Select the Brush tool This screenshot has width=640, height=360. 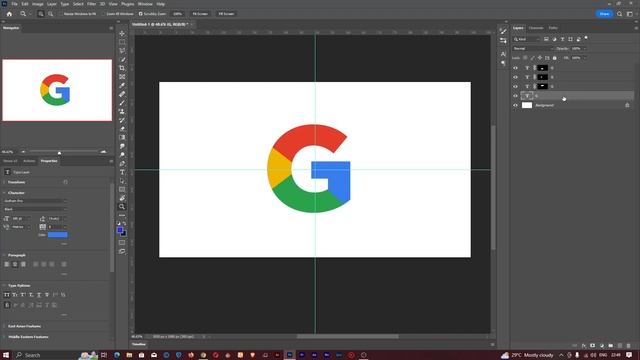click(122, 103)
